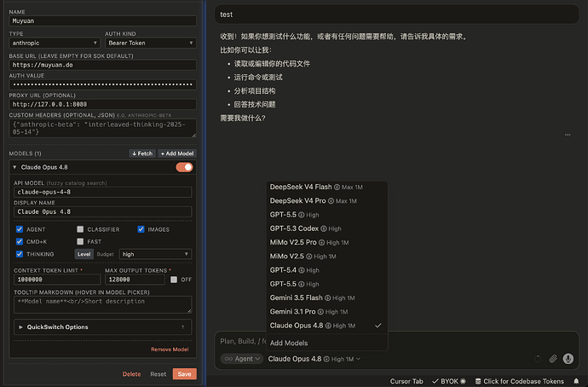This screenshot has width=588, height=387.
Task: Click the orange Save button
Action: [185, 374]
